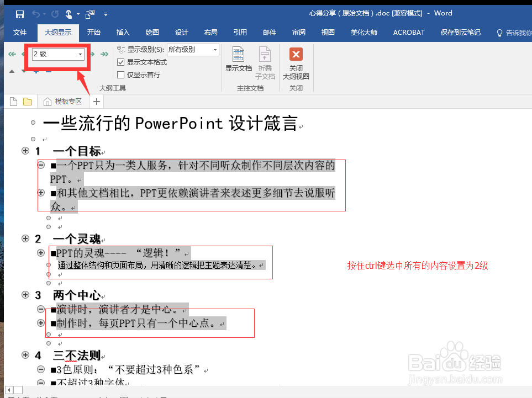Click the yellow folder open icon
The height and width of the screenshot is (398, 532).
tap(28, 102)
